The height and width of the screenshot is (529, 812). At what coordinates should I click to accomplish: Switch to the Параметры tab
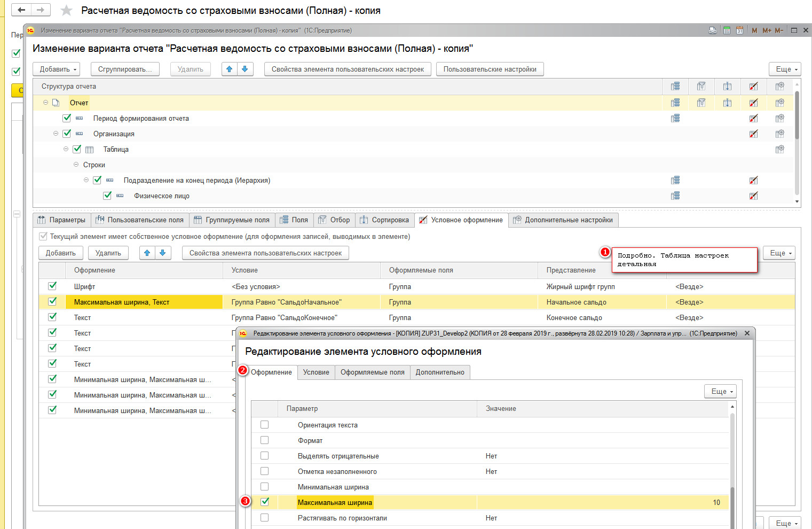61,220
